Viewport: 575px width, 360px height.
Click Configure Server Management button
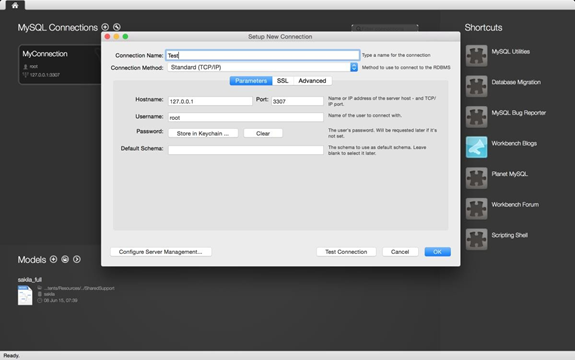click(161, 252)
